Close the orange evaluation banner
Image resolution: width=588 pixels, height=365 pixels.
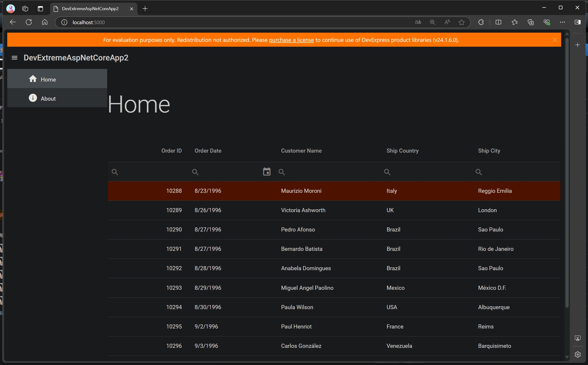point(555,40)
